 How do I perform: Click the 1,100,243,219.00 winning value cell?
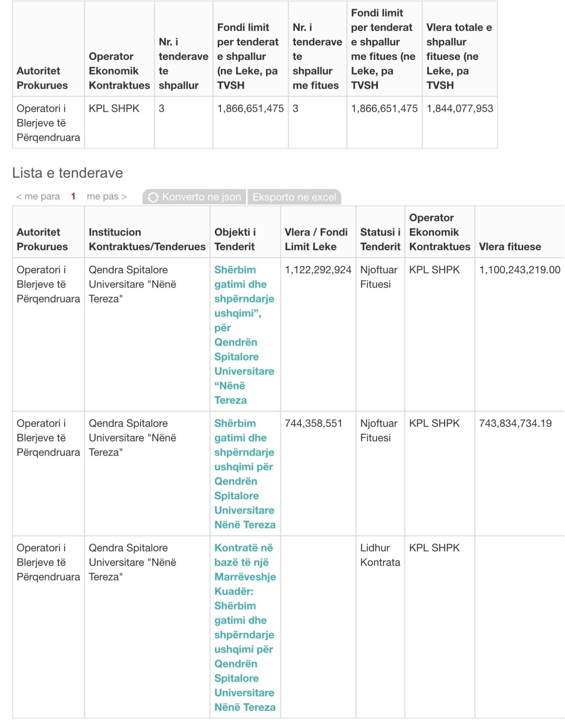click(x=520, y=270)
